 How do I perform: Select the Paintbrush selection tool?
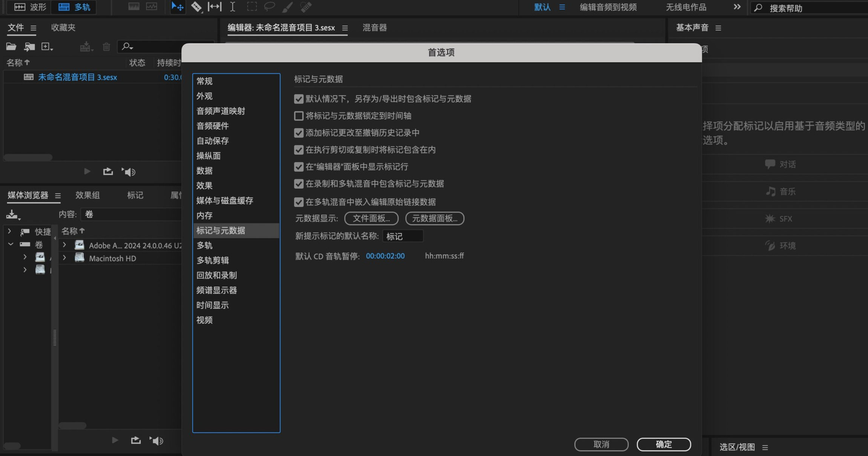(x=287, y=7)
